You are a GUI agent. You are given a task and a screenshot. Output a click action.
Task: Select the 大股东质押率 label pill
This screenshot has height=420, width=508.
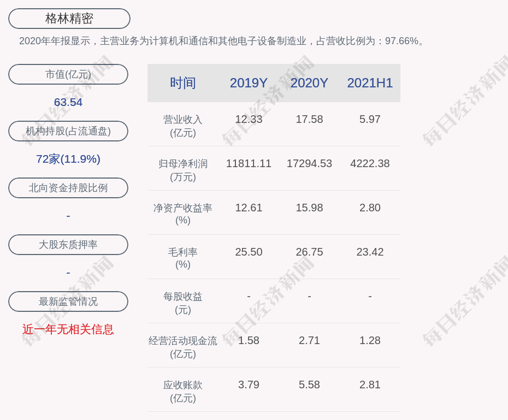pos(68,245)
